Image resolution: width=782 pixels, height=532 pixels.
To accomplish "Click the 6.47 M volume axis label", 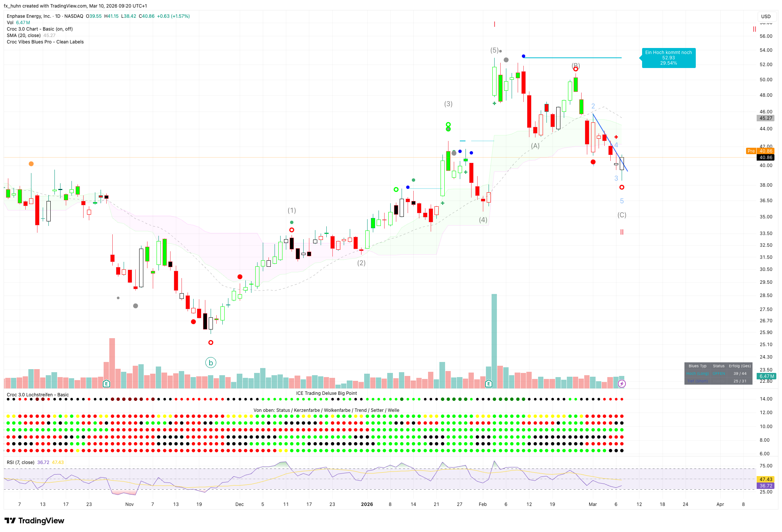I will click(x=766, y=376).
